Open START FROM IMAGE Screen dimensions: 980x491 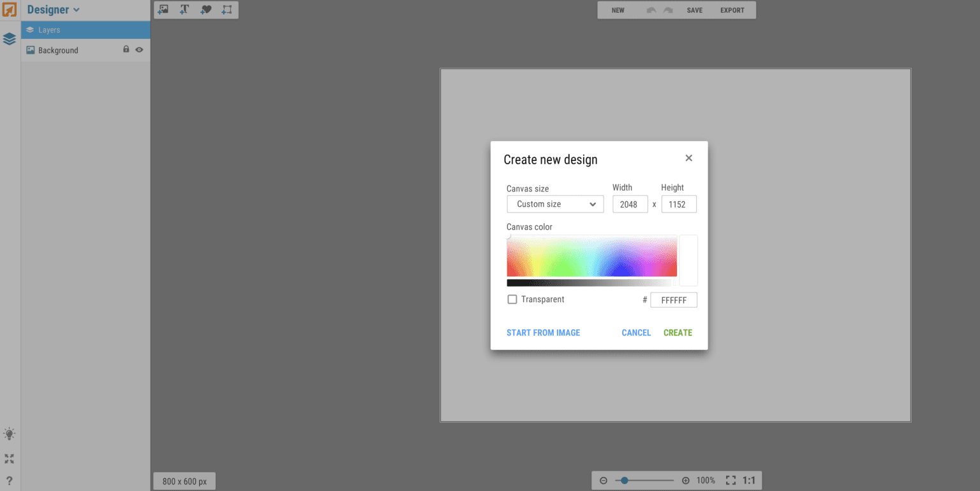click(x=543, y=332)
